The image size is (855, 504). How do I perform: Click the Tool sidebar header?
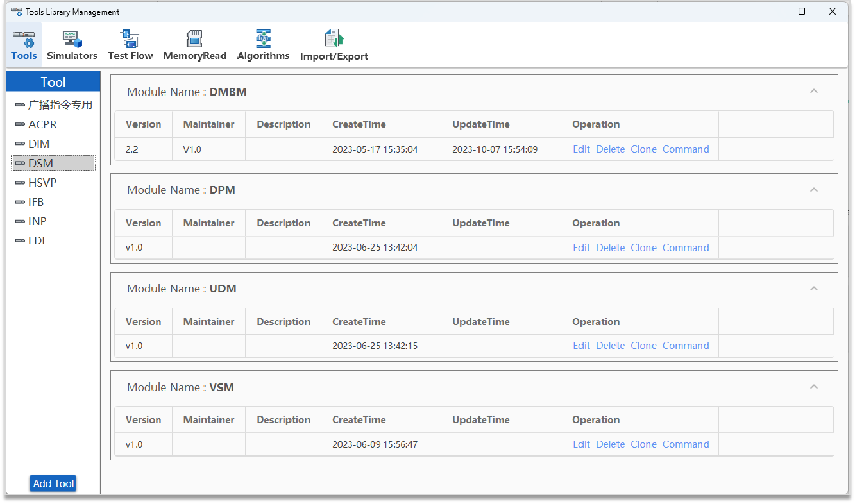tap(53, 81)
